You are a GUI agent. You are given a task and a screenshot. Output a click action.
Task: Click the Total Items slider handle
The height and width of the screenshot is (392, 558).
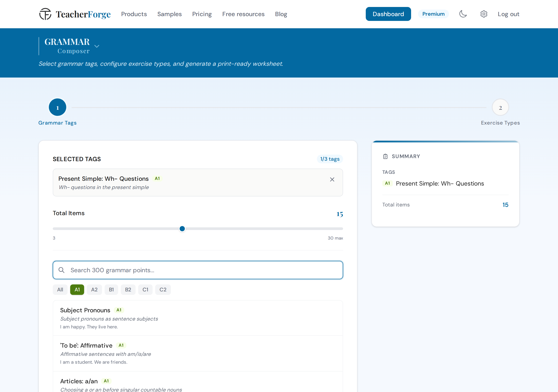(x=182, y=228)
